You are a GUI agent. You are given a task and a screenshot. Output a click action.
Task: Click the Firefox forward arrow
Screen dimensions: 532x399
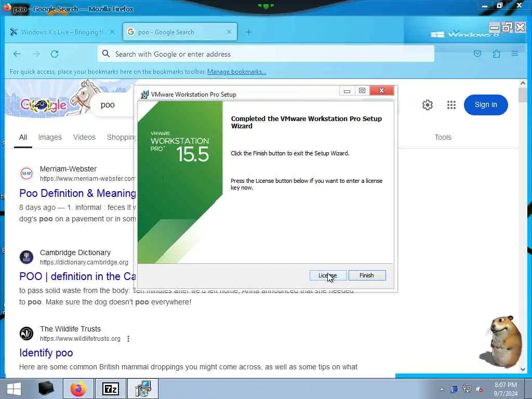(x=36, y=54)
